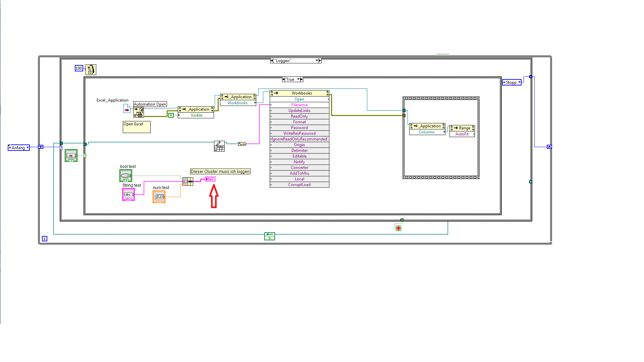Select the table-with-pencil file function icon
Viewport: 644px width, 362px height.
pyautogui.click(x=219, y=146)
